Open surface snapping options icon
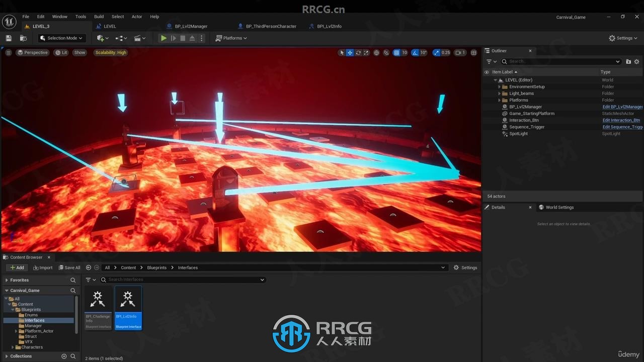This screenshot has height=362, width=644. tap(386, 52)
